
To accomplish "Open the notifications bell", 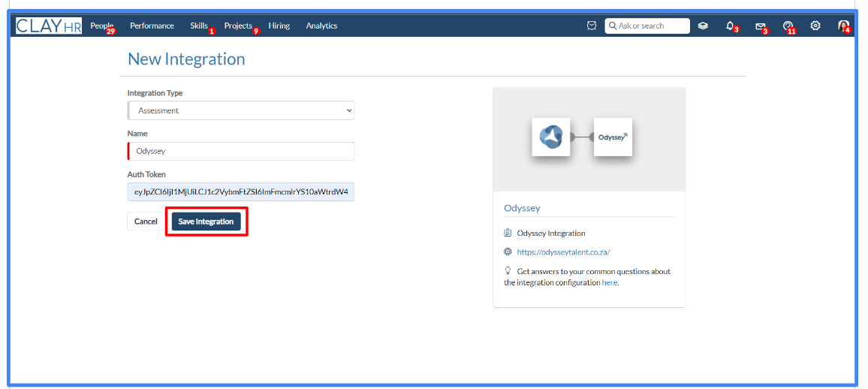I will point(730,26).
